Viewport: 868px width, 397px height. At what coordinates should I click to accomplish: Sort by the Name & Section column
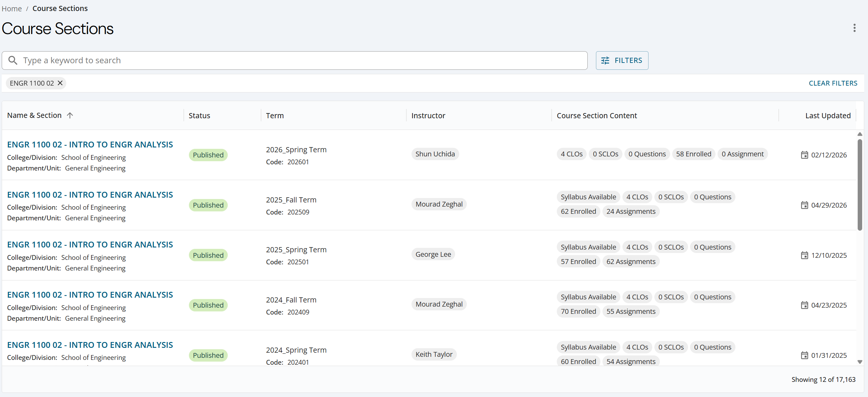point(34,115)
